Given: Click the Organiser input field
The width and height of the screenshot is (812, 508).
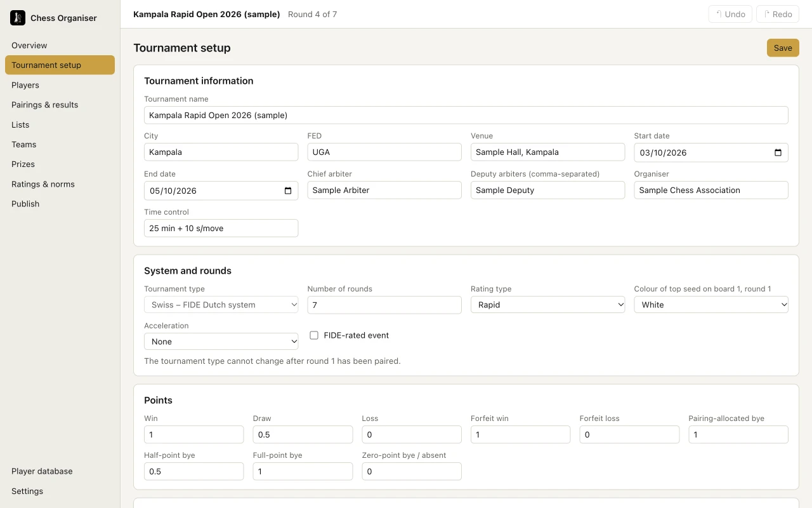Looking at the screenshot, I should (711, 190).
